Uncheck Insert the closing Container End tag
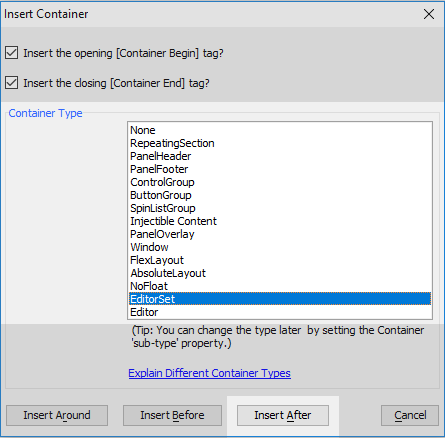 [x=12, y=83]
